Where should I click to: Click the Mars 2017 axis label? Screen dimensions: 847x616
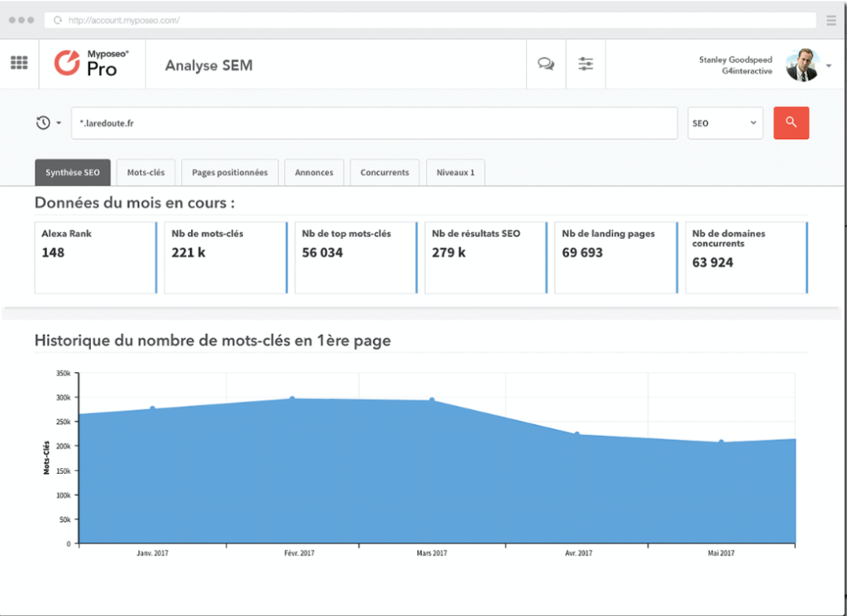point(432,553)
